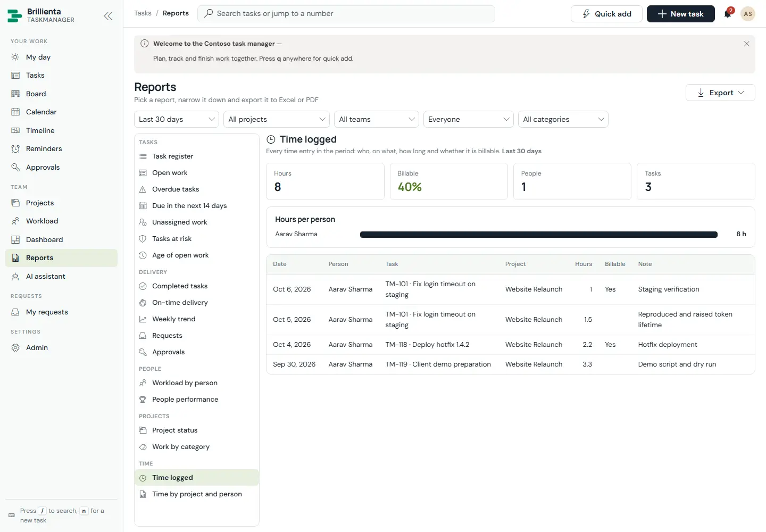The width and height of the screenshot is (766, 532).
Task: Click the Admin gear icon
Action: click(15, 347)
